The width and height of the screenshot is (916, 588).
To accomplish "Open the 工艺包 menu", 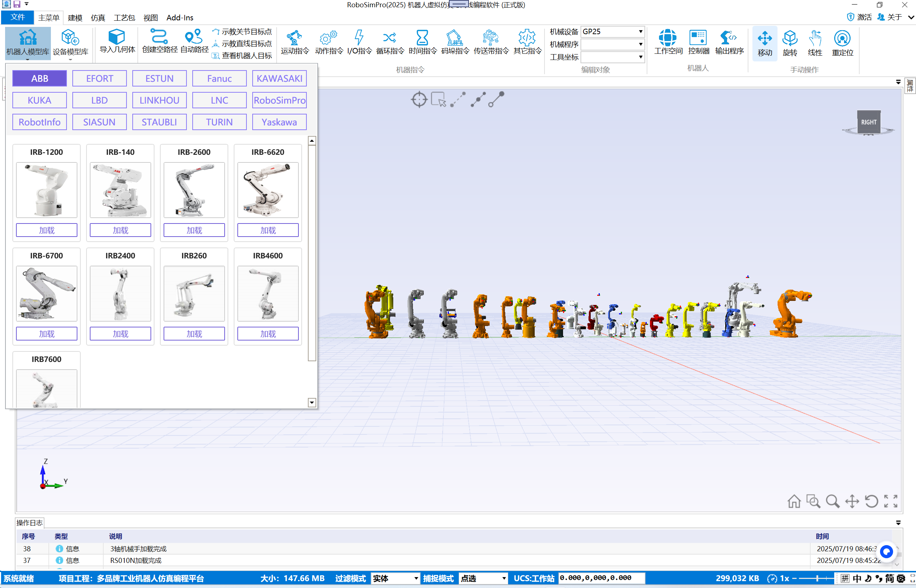I will coord(124,17).
